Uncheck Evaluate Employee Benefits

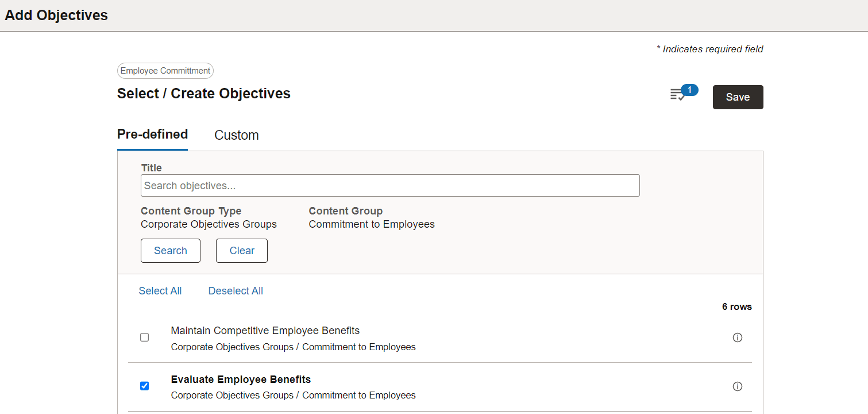[144, 386]
